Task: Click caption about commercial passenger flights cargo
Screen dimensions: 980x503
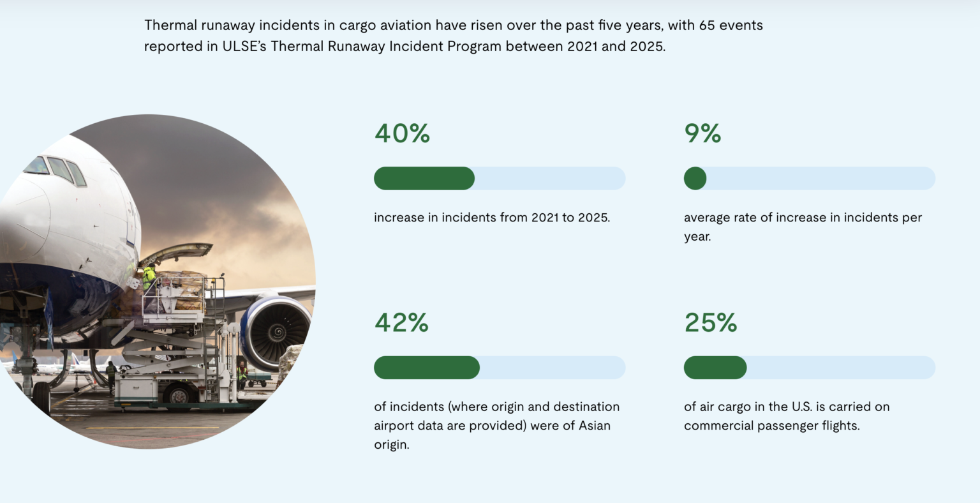Action: [786, 416]
